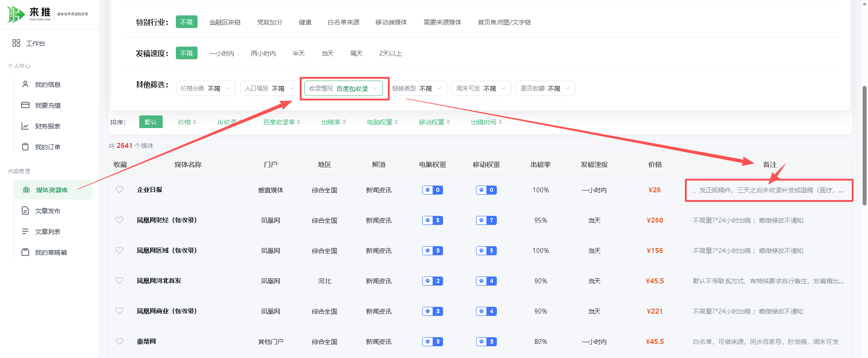Select 不限 for 发稿速度
868x358 pixels.
click(186, 53)
